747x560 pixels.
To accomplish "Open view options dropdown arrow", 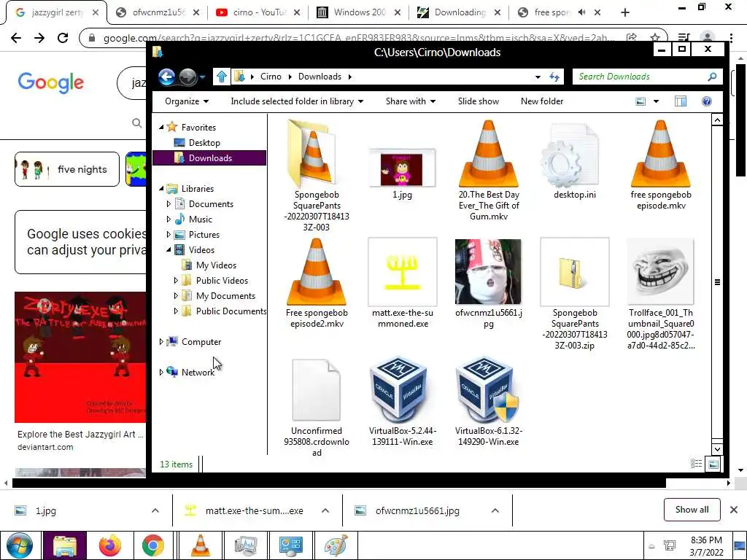I will tap(656, 101).
